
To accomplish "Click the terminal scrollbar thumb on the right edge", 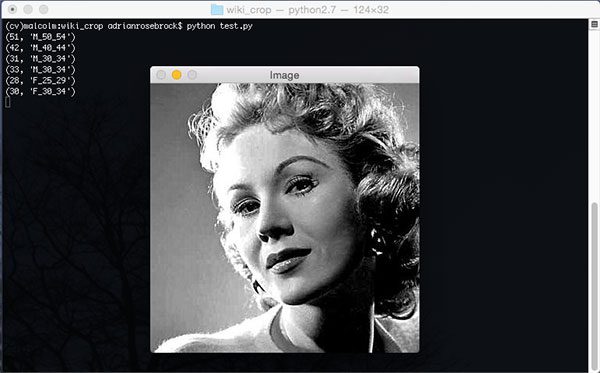I will [x=594, y=286].
